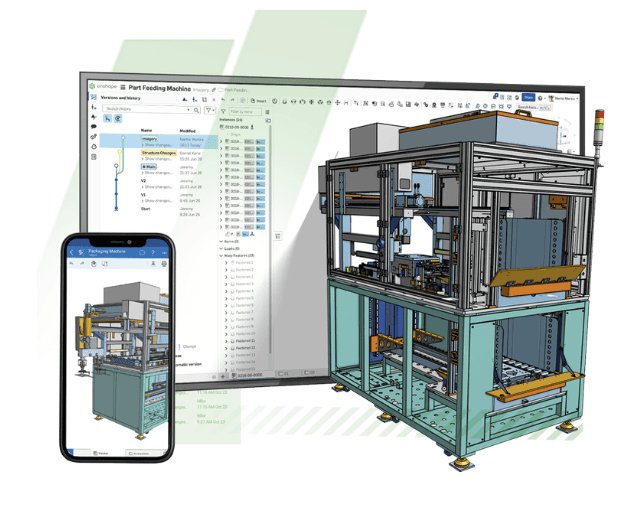Select the Imagery branch row
The width and height of the screenshot is (636, 524).
(x=158, y=141)
